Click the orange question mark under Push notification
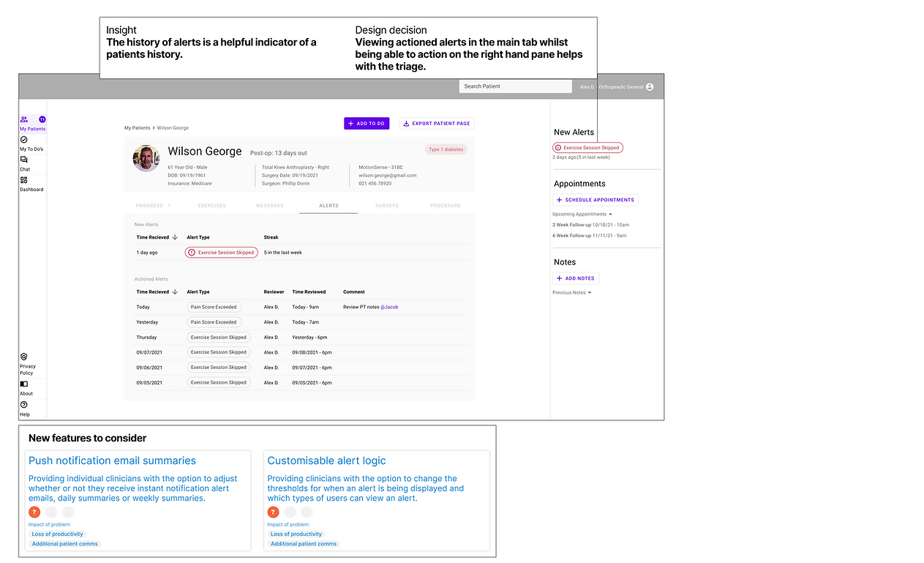This screenshot has width=924, height=563. (34, 512)
